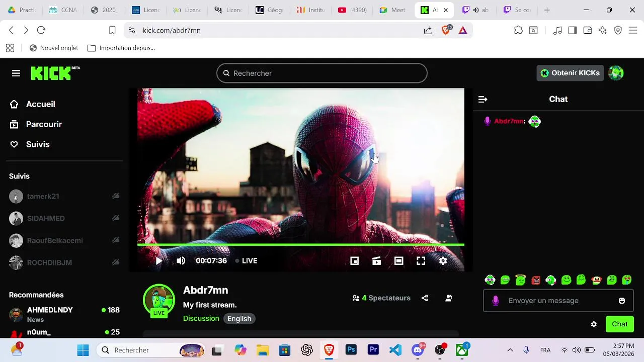644x362 pixels.
Task: Share the stream
Action: [x=425, y=298]
